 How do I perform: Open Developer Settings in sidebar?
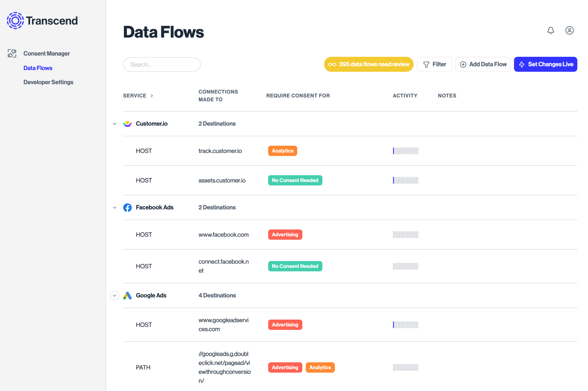48,82
